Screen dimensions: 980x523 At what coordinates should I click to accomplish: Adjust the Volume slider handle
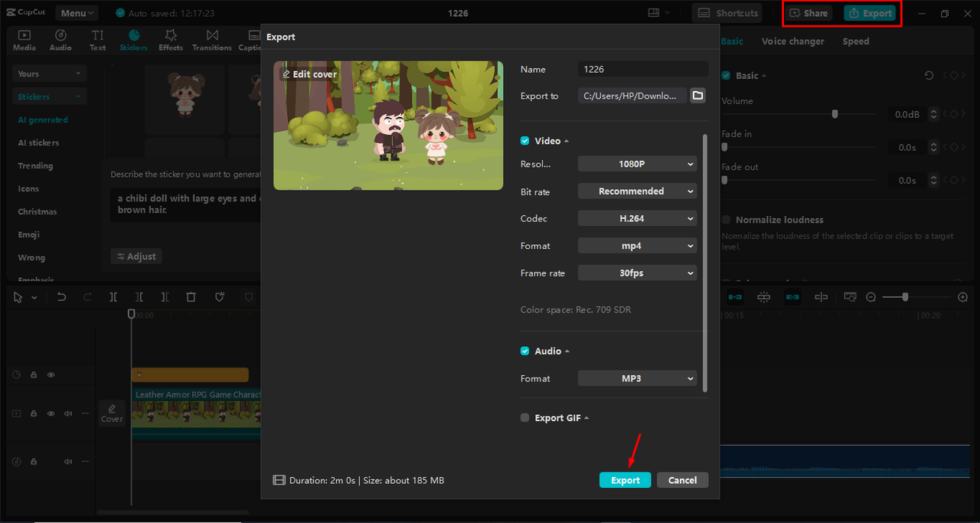coord(835,114)
